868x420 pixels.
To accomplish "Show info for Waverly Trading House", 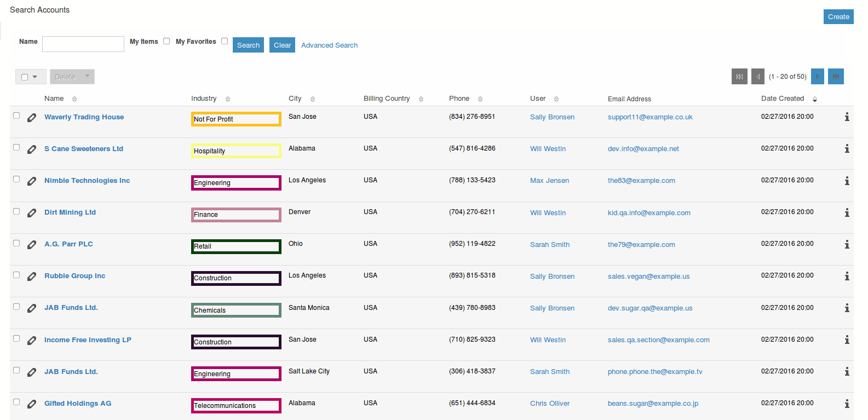I will [x=847, y=117].
